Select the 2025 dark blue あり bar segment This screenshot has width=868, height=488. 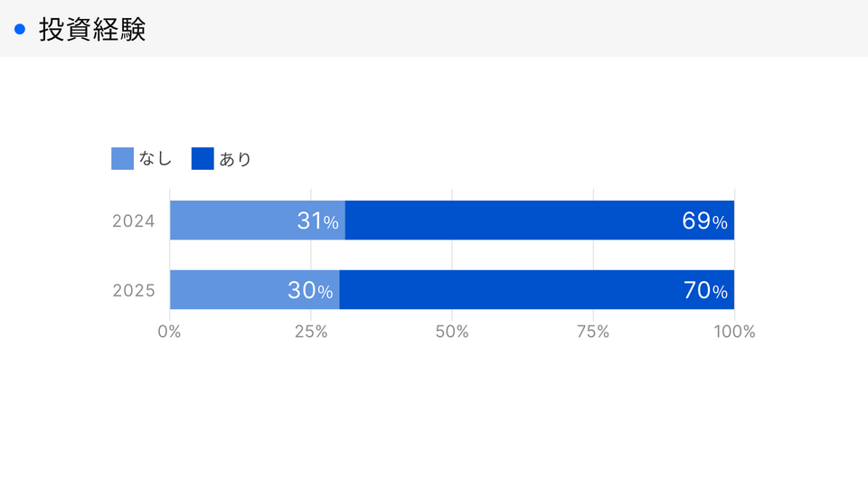(x=506, y=290)
